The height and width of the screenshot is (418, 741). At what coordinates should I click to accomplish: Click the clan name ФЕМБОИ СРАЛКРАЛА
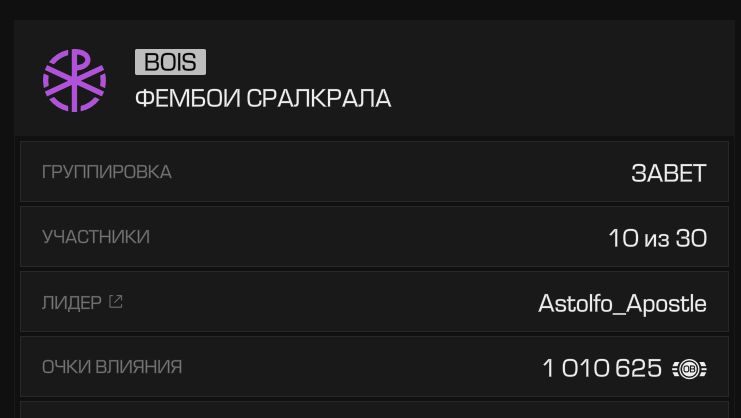(263, 99)
